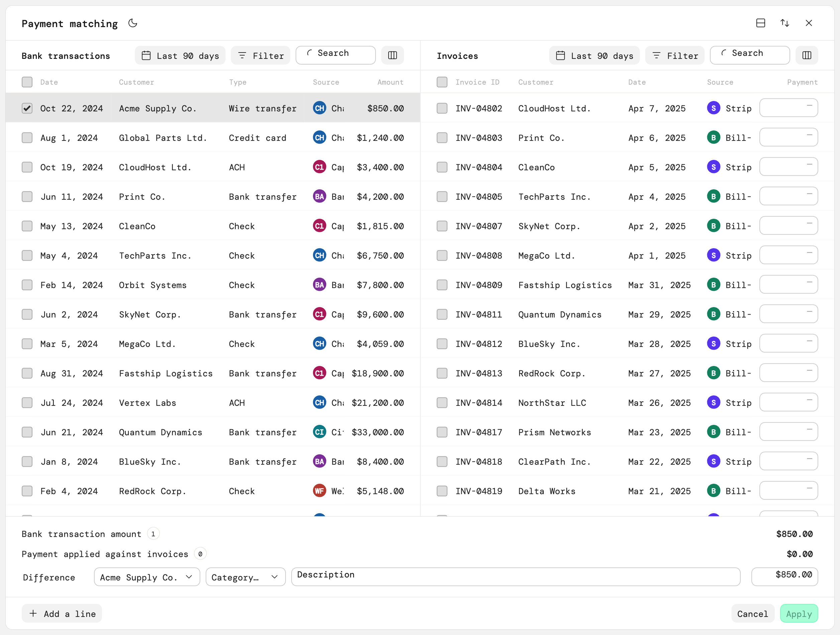The image size is (840, 635).
Task: Click Stripe icon for INV-04808
Action: 714,255
